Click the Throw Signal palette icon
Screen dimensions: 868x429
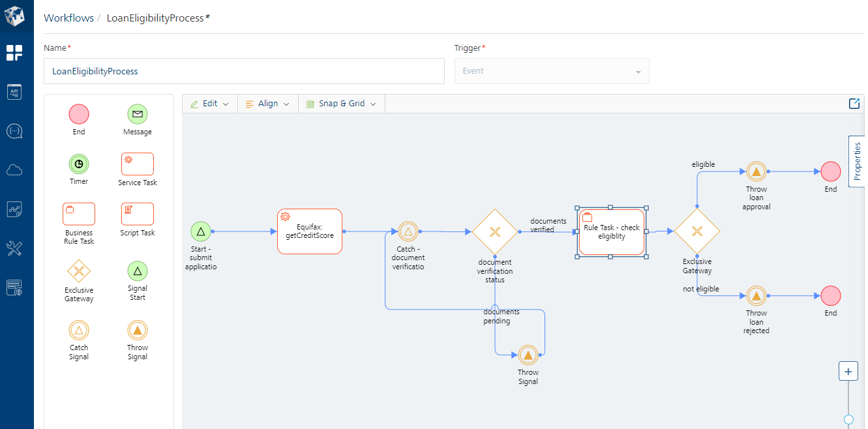138,330
